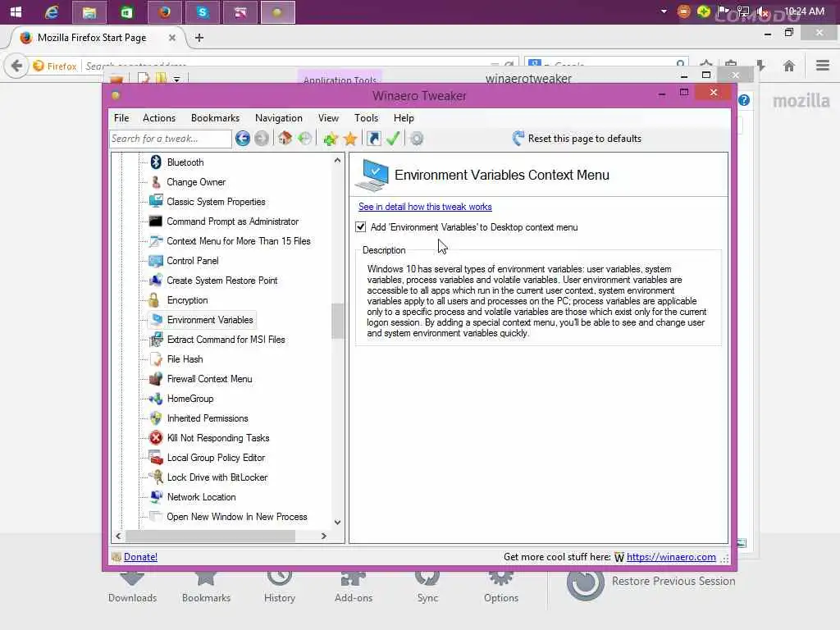Click the Encryption padlock icon
This screenshot has height=630, width=840.
[x=155, y=300]
